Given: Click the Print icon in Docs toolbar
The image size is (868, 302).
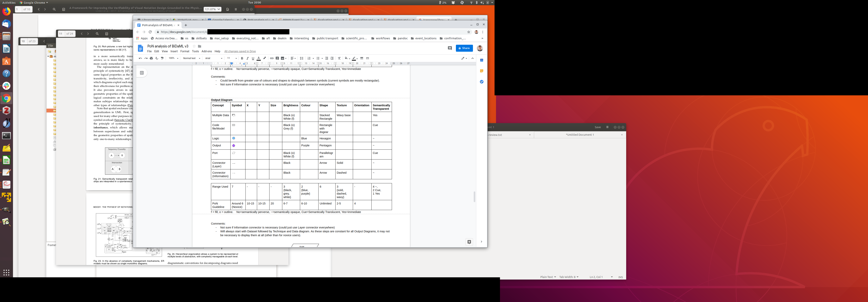Looking at the screenshot, I should pyautogui.click(x=151, y=58).
